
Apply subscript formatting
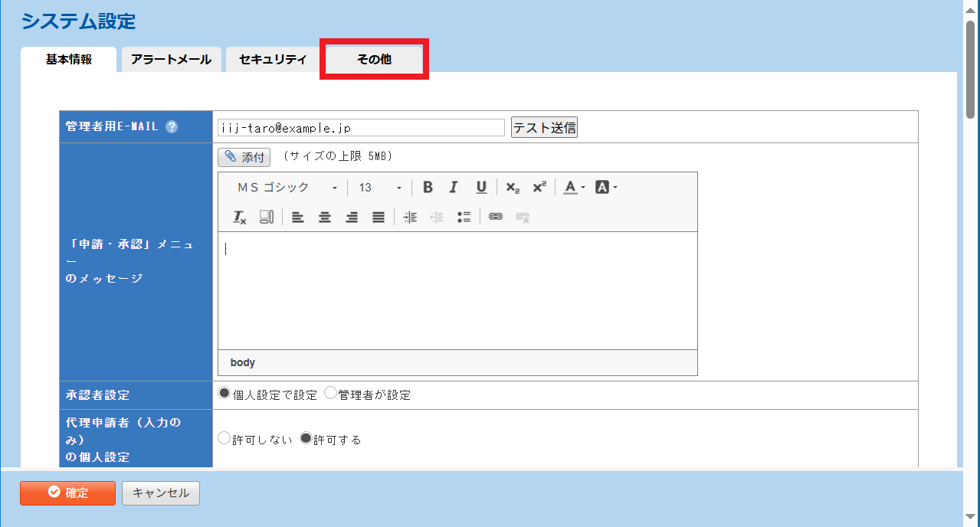click(x=513, y=188)
